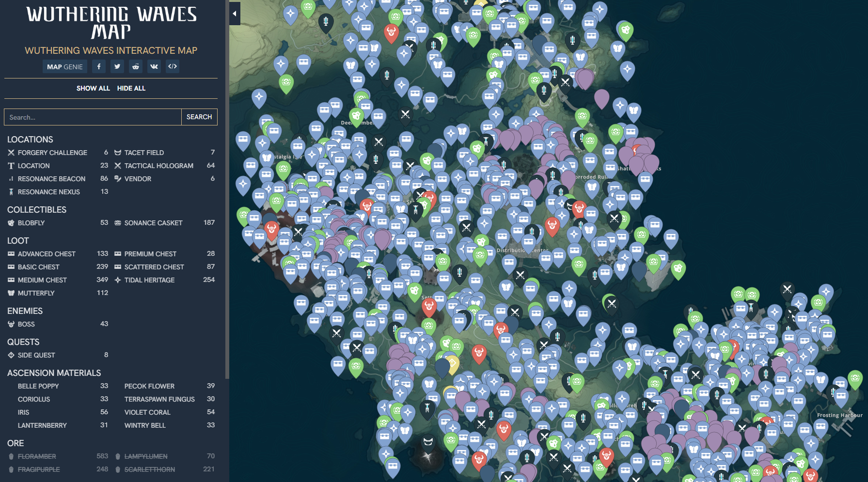
Task: Click the Advanced Chest icon
Action: 11,254
